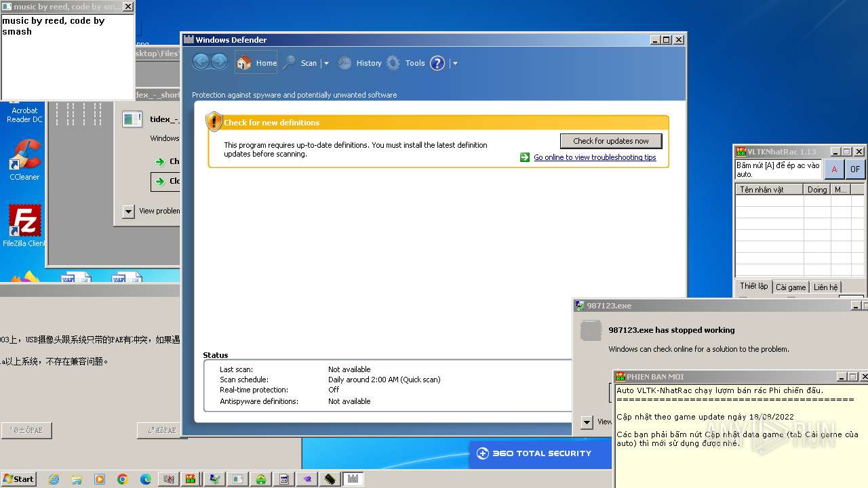Click the garbled-label button at the bottom left
This screenshot has height=488, width=868.
[26, 430]
